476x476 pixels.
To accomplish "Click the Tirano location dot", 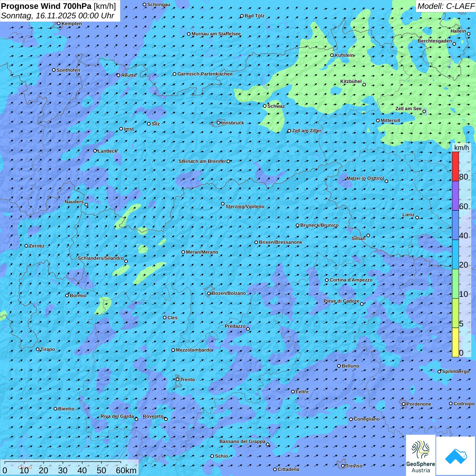I will [x=38, y=349].
